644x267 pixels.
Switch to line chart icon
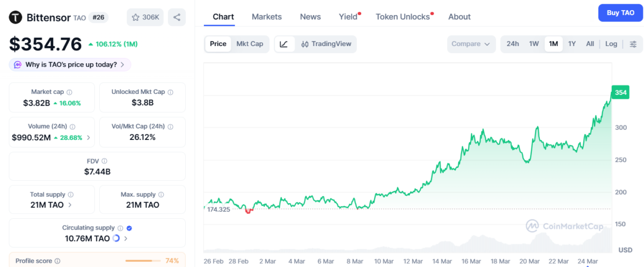(284, 44)
